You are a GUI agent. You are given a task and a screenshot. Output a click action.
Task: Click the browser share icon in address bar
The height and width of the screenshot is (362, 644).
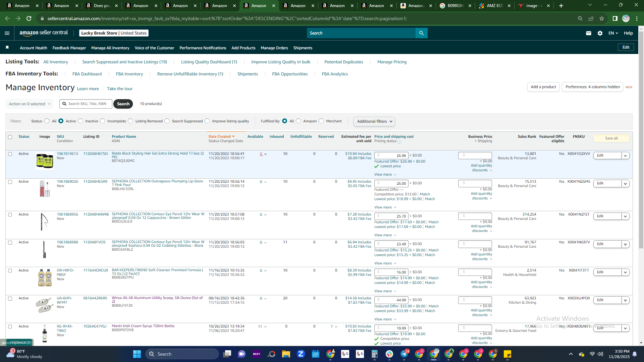pyautogui.click(x=591, y=18)
